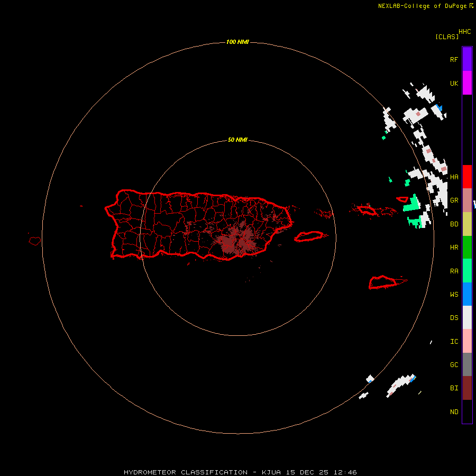Click Vieques island outline

(308, 236)
